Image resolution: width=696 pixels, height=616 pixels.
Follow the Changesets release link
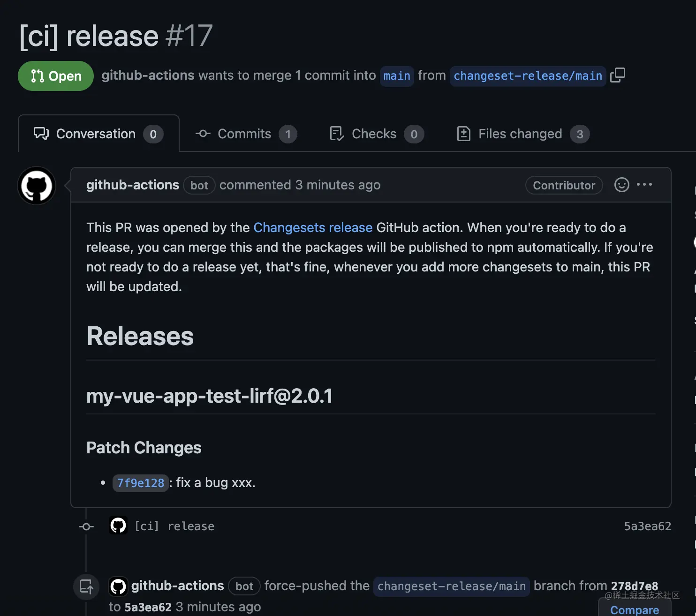313,227
